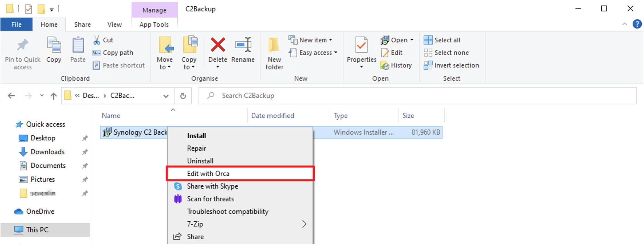The height and width of the screenshot is (244, 644).
Task: Choose Share with Skype
Action: click(x=240, y=186)
